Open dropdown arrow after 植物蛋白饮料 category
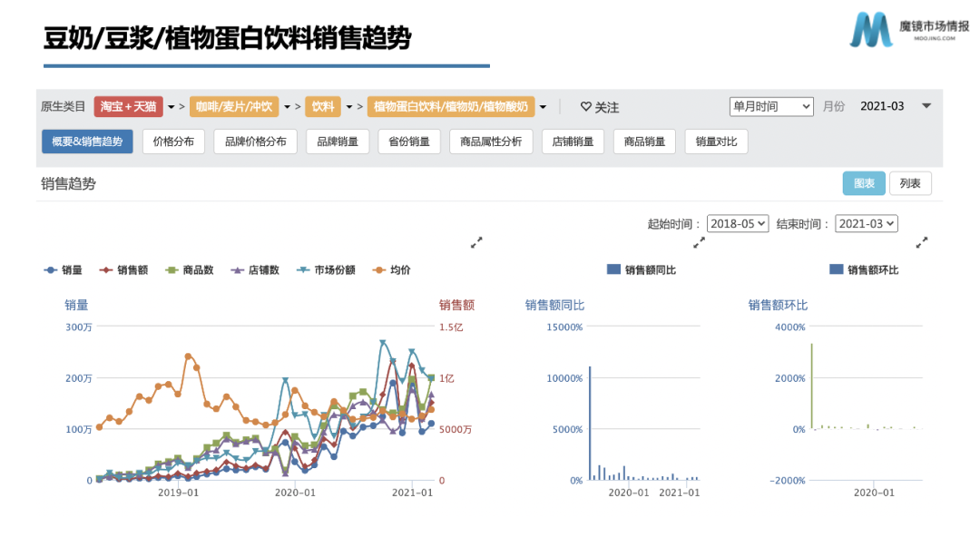 (x=544, y=108)
